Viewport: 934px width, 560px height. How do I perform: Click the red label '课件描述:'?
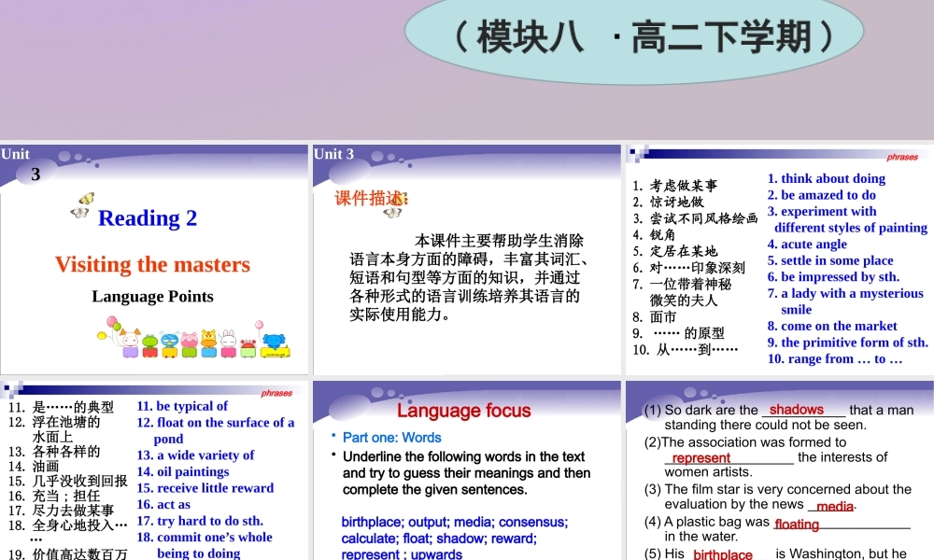pos(371,198)
